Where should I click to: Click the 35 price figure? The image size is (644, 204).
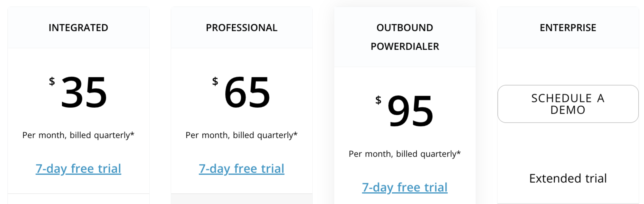click(x=84, y=92)
